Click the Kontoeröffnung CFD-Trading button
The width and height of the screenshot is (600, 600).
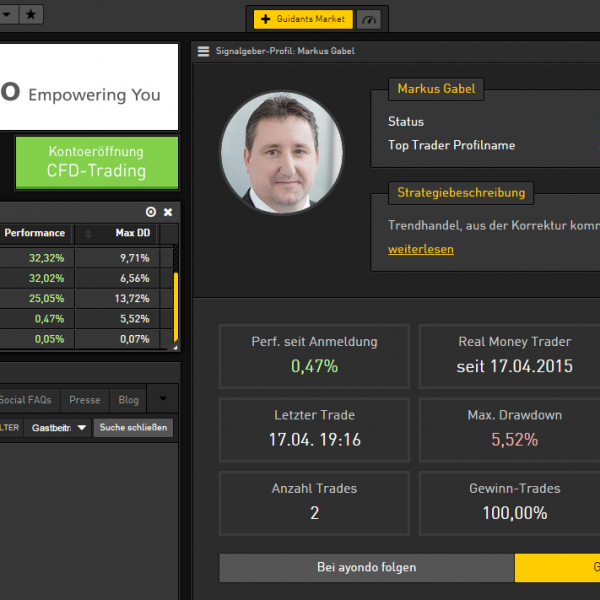pyautogui.click(x=96, y=162)
